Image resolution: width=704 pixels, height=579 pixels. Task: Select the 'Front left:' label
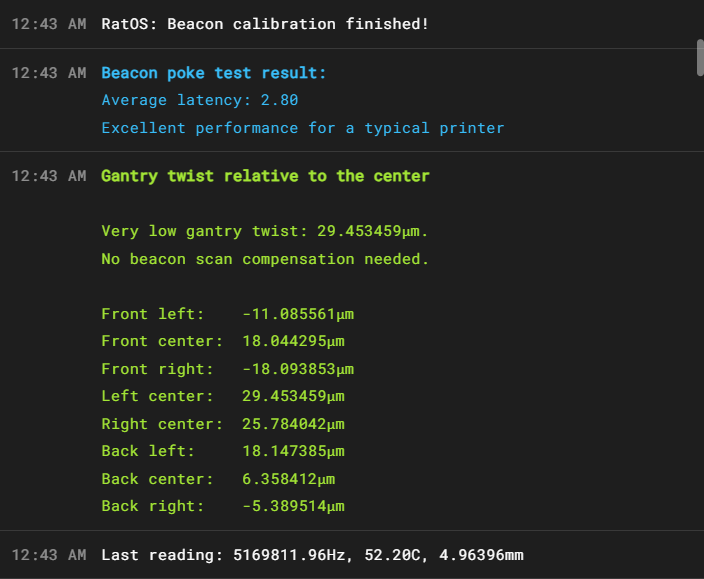pyautogui.click(x=153, y=314)
